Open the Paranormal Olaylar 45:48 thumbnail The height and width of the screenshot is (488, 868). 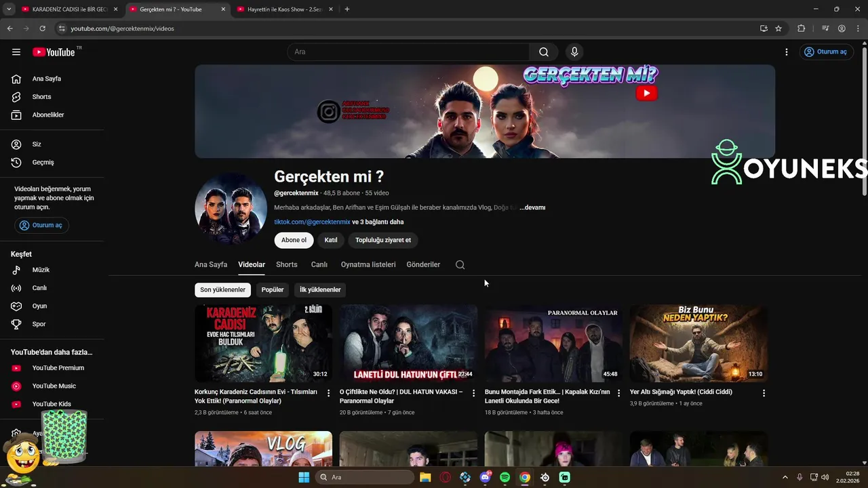pyautogui.click(x=553, y=343)
